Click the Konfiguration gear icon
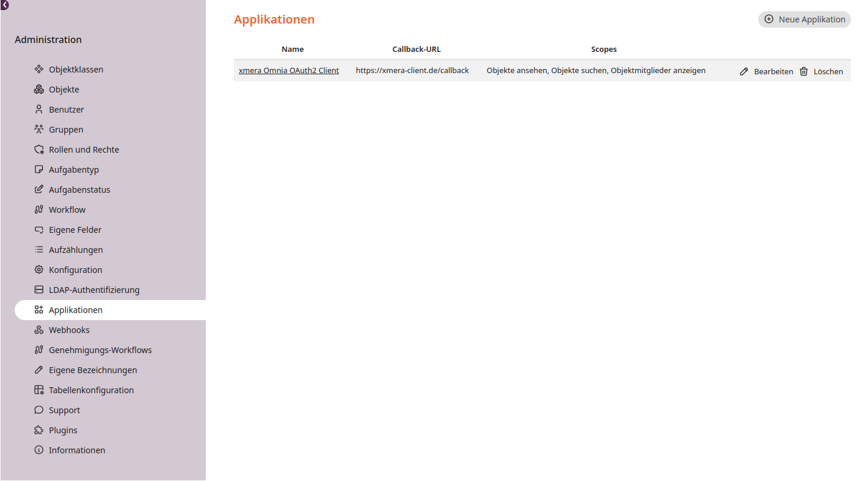This screenshot has height=481, width=868. (x=39, y=269)
